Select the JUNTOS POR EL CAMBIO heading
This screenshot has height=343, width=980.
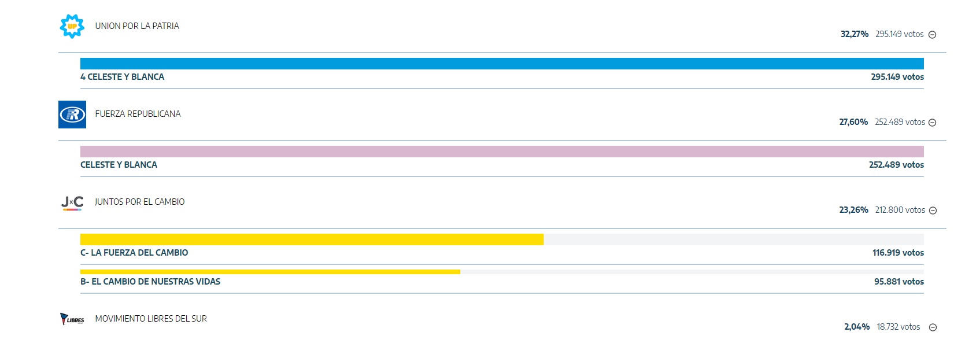140,202
